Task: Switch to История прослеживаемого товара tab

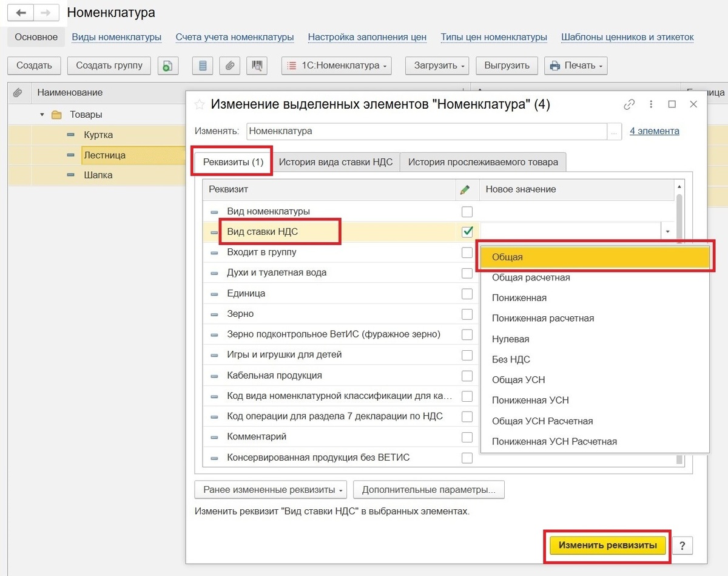Action: [483, 162]
